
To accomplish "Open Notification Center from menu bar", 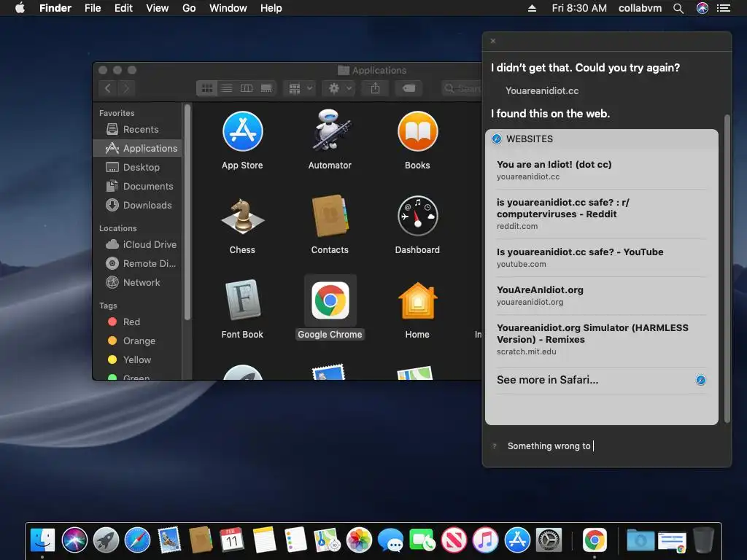I will (724, 8).
